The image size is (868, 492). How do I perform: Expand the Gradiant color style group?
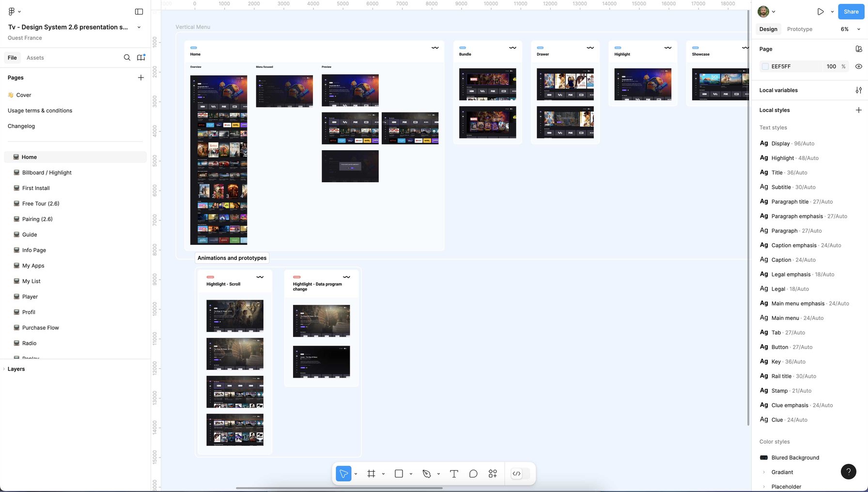(764, 472)
